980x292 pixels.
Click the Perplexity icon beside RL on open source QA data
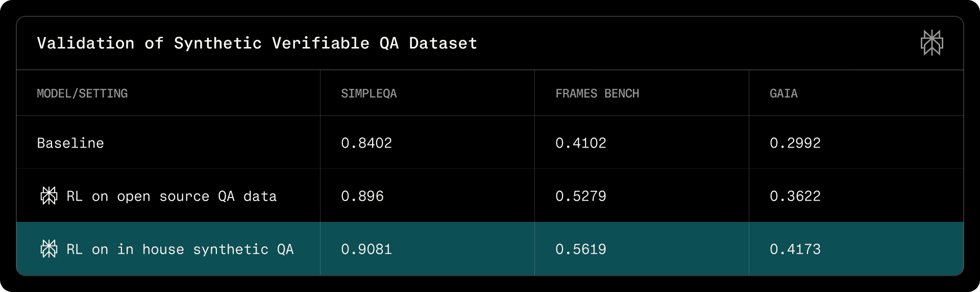click(49, 196)
